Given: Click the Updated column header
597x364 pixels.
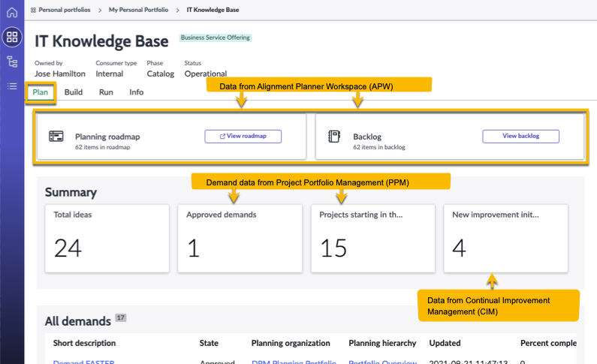Looking at the screenshot, I should point(445,343).
